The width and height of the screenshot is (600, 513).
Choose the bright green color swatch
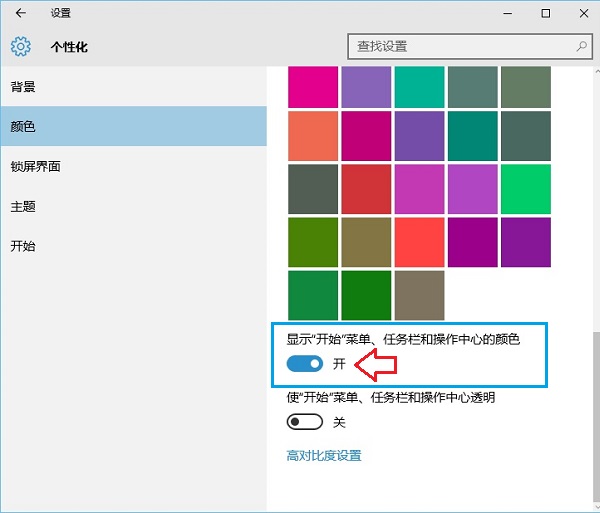pos(526,188)
